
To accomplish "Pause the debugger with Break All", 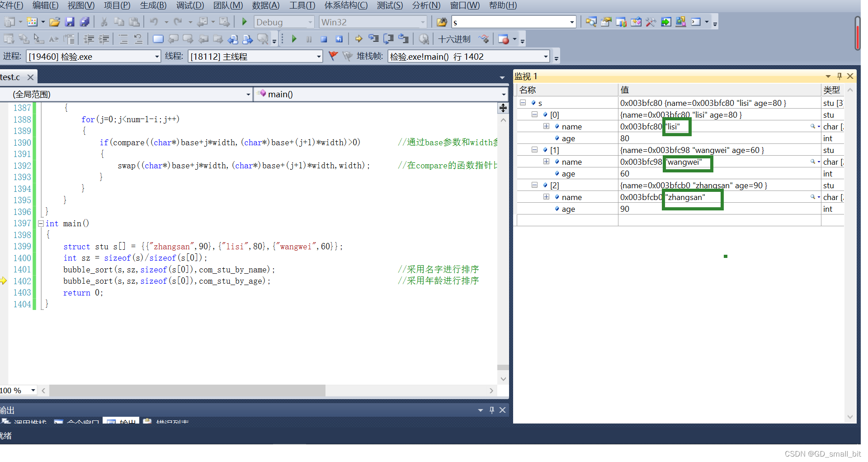I will point(309,39).
